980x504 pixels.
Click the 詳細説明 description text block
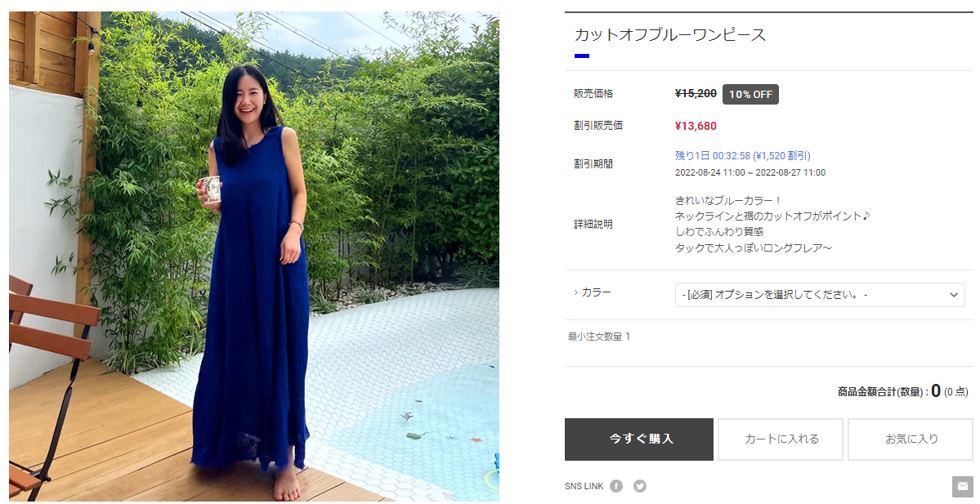click(772, 224)
